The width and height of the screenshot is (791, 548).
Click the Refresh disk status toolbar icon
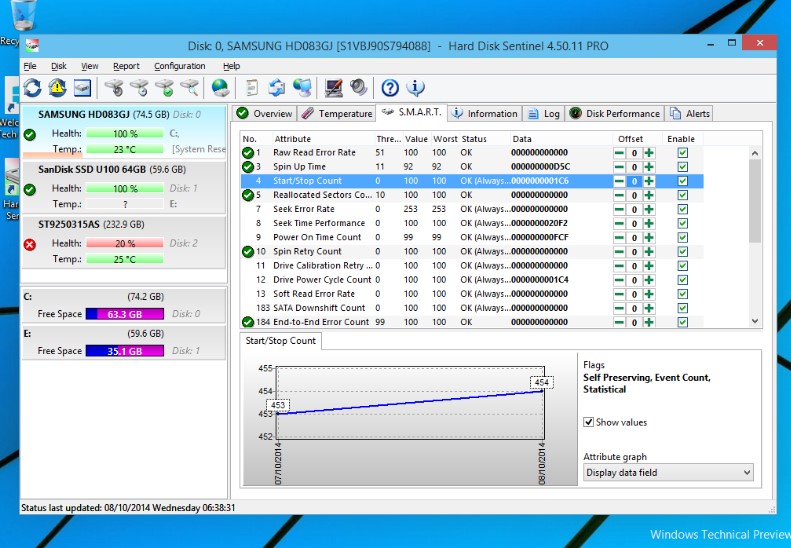(32, 88)
